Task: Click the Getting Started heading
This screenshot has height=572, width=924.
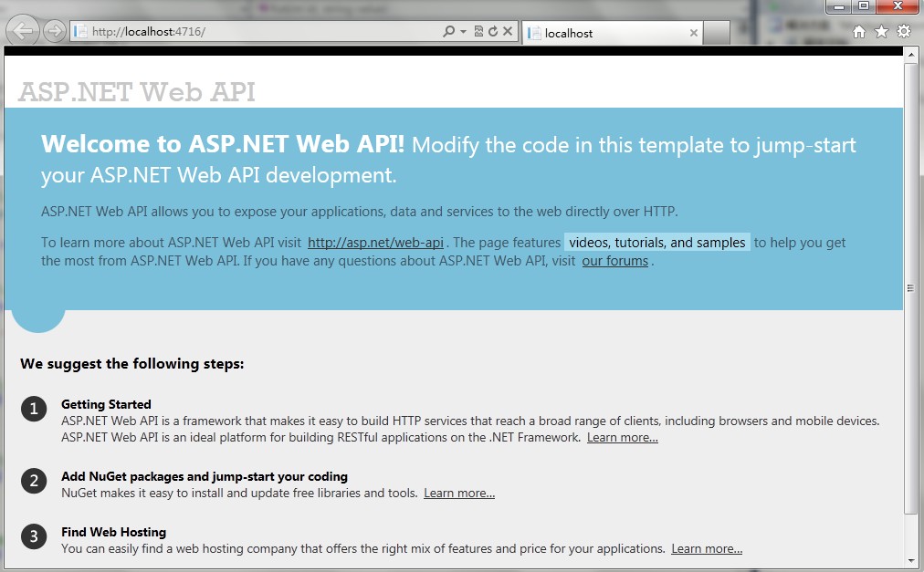Action: pos(106,404)
